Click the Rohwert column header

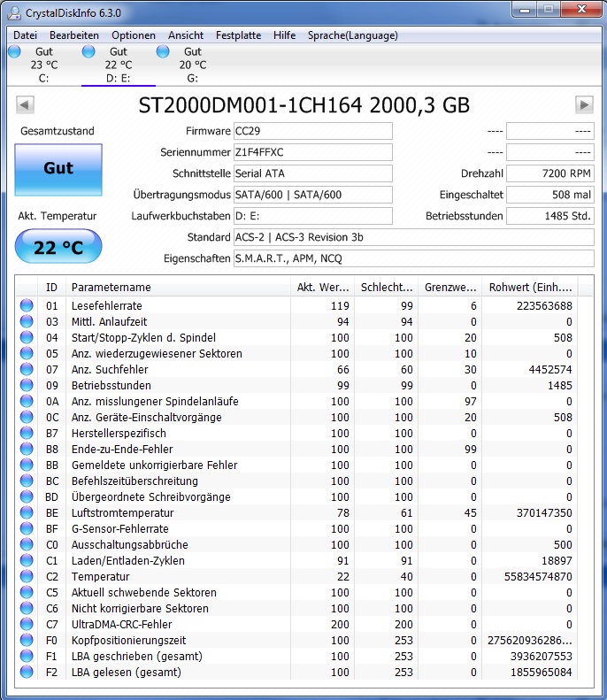click(530, 287)
